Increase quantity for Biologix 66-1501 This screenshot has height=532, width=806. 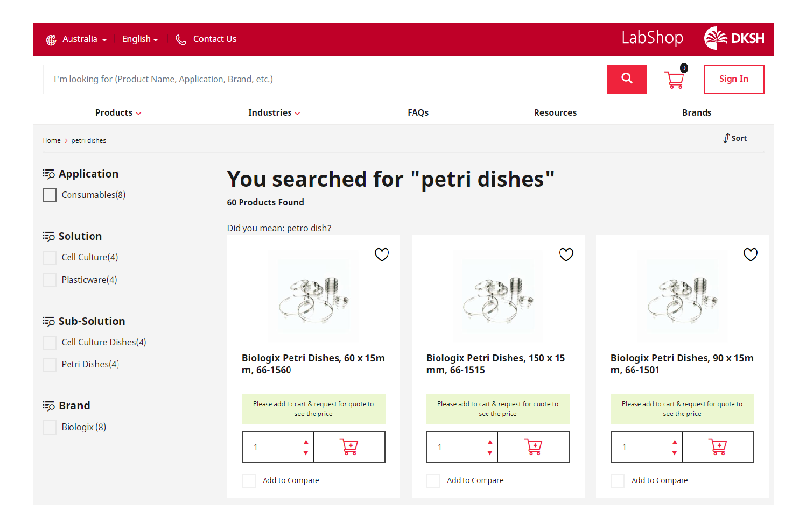674,442
